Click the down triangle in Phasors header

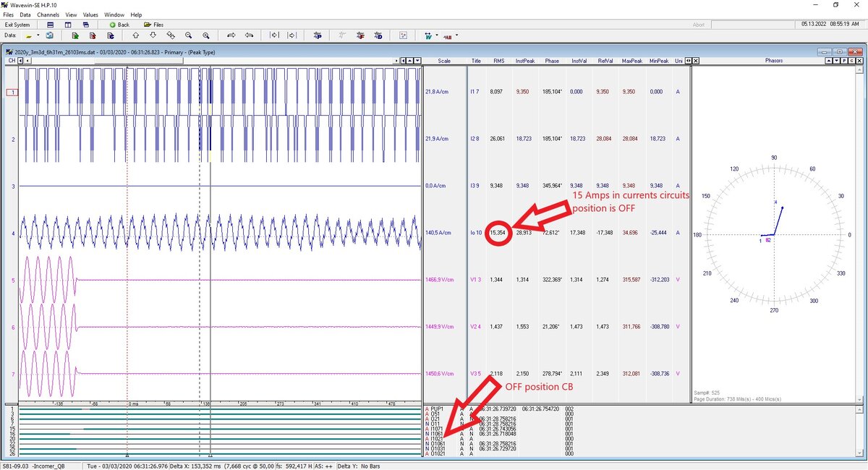click(x=836, y=61)
